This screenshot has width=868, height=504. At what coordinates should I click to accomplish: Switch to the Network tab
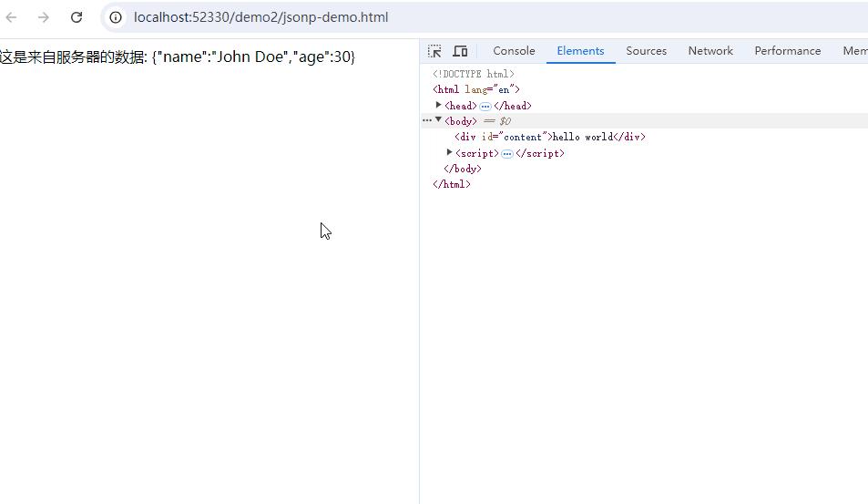(x=710, y=51)
